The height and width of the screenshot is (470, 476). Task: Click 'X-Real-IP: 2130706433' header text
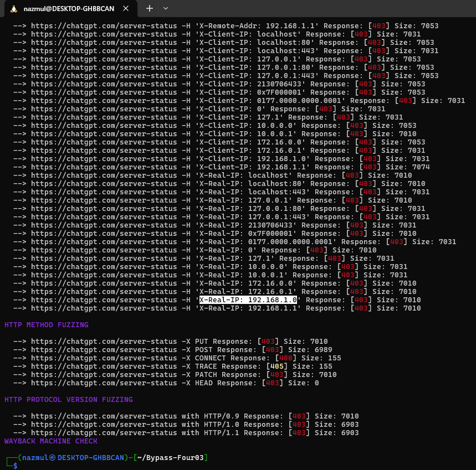click(x=246, y=225)
